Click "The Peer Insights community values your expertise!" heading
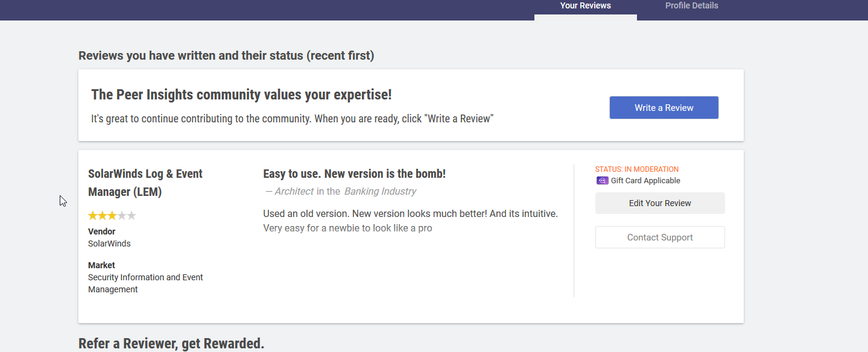Screen dimensions: 868x352 (x=241, y=95)
